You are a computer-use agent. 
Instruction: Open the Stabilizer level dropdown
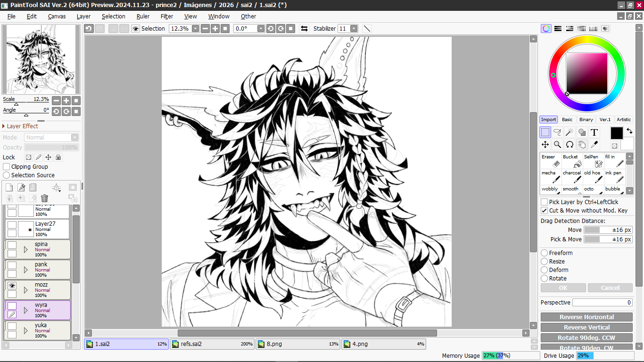(354, 29)
